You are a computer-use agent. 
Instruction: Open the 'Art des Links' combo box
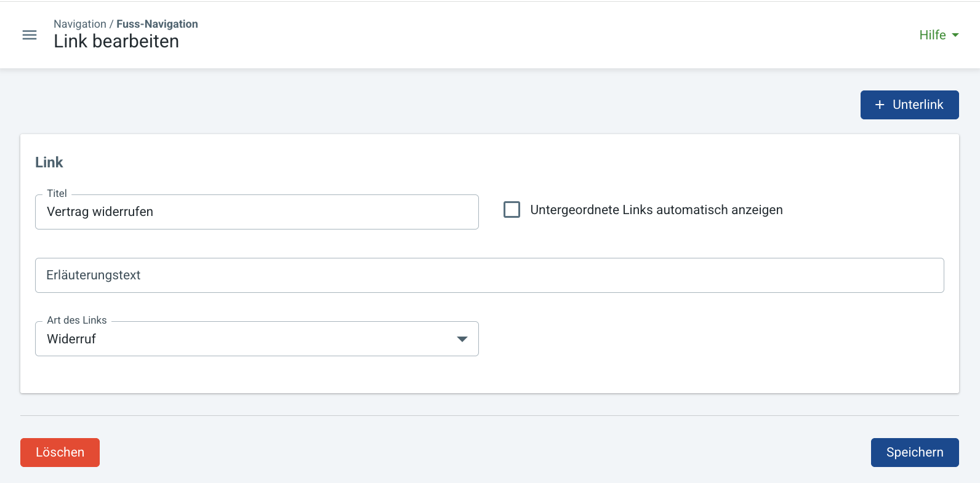257,339
